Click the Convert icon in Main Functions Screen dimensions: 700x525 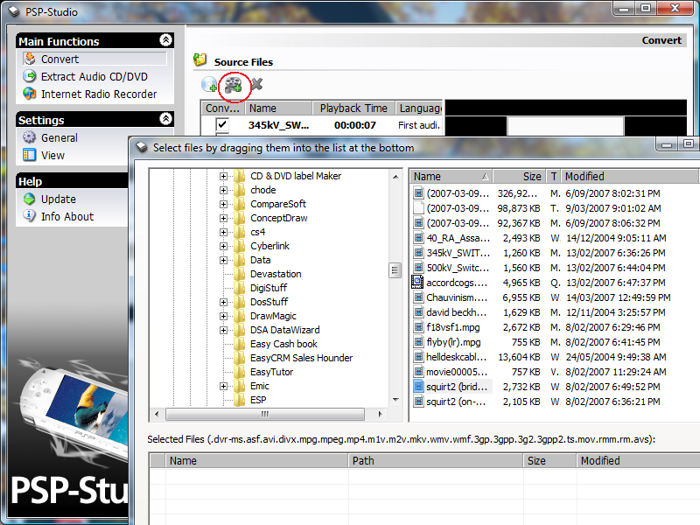29,58
